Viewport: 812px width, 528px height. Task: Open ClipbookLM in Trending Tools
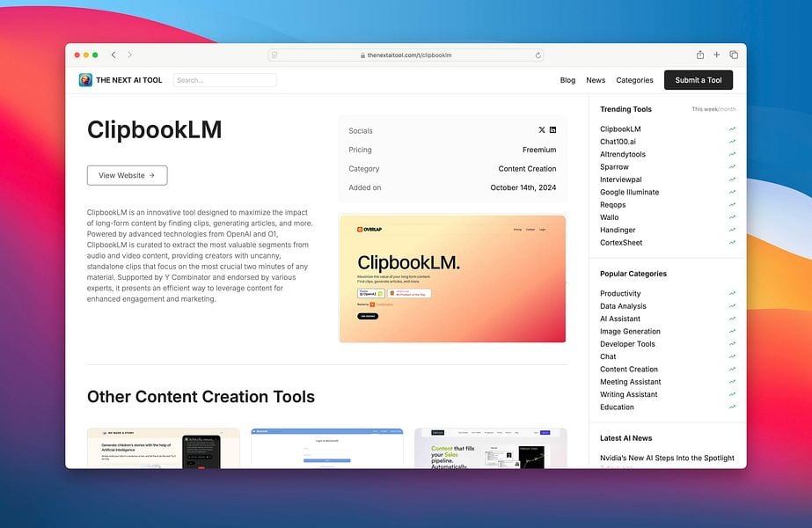[x=620, y=129]
